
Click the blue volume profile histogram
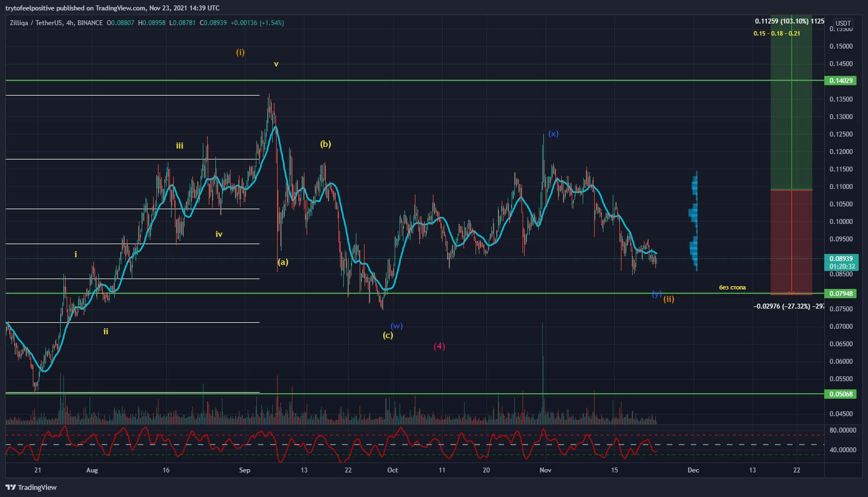pos(694,221)
